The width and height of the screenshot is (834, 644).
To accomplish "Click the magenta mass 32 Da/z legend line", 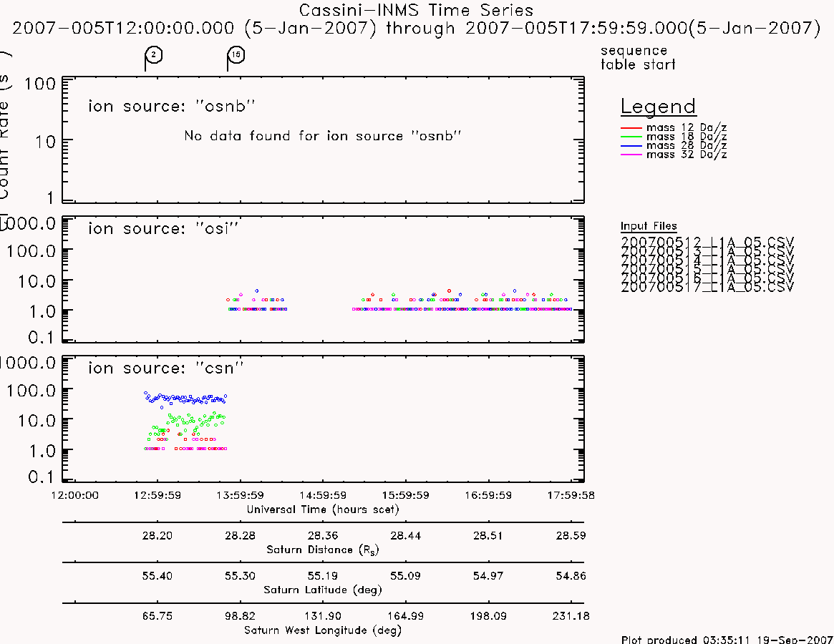I will pos(631,155).
